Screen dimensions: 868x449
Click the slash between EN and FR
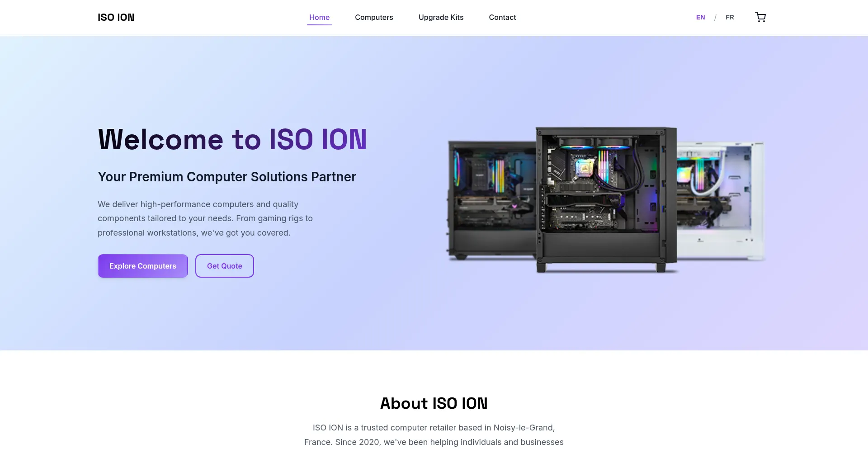tap(715, 17)
